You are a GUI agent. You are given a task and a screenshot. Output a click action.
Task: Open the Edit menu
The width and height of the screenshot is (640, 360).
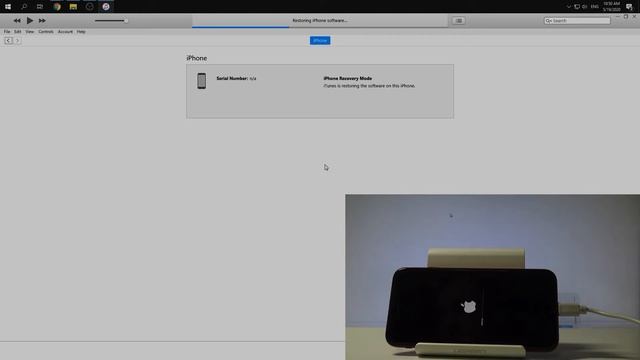click(18, 31)
